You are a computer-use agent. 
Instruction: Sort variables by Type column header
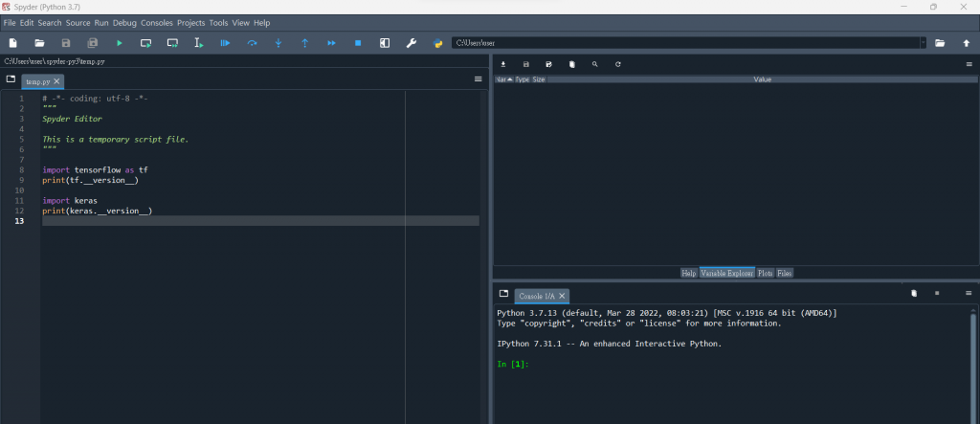(x=522, y=79)
